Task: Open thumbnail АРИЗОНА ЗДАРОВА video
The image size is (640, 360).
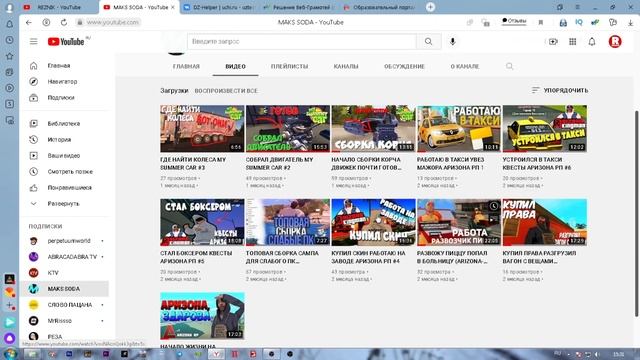Action: [x=202, y=316]
